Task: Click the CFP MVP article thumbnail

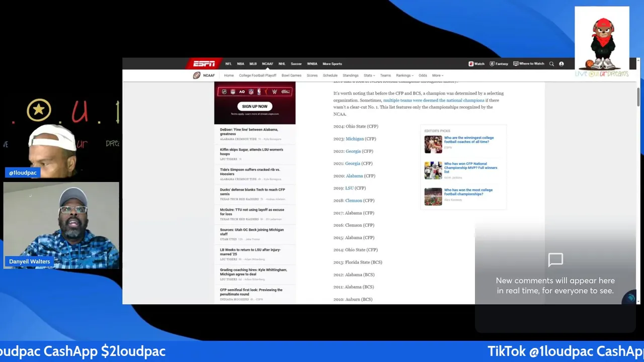Action: (x=433, y=170)
